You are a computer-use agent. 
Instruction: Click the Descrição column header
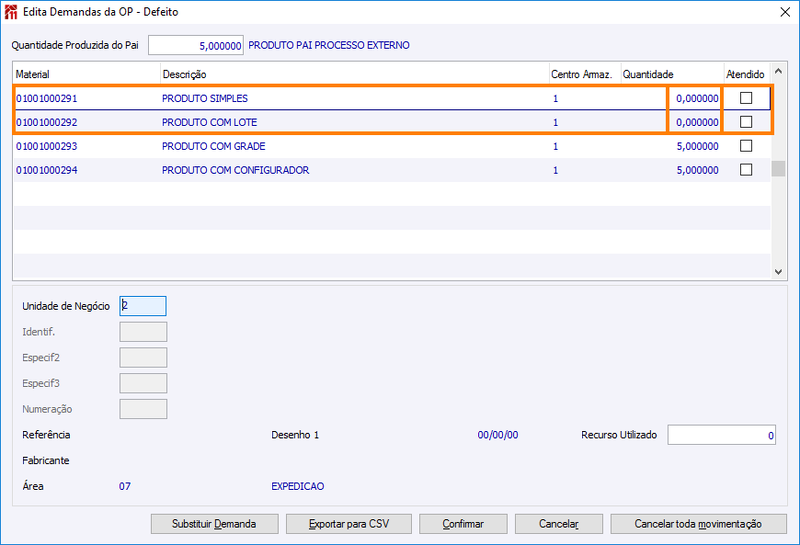(355, 75)
